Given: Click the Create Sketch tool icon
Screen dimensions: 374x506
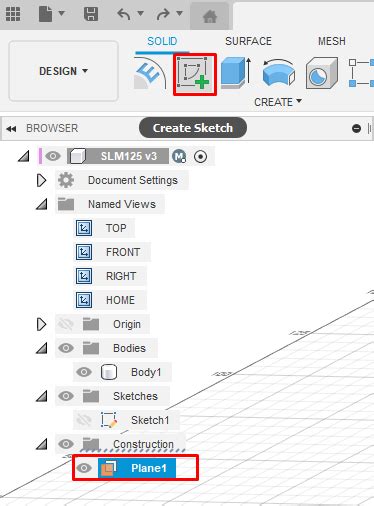Looking at the screenshot, I should (195, 74).
